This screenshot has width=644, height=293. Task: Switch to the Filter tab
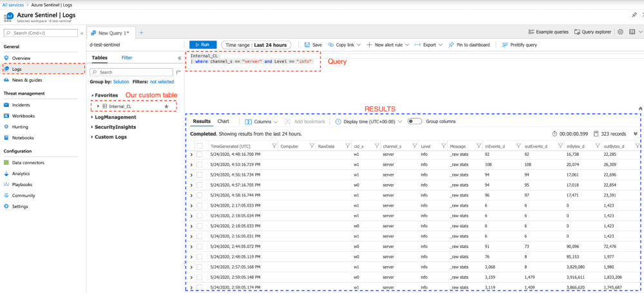127,58
